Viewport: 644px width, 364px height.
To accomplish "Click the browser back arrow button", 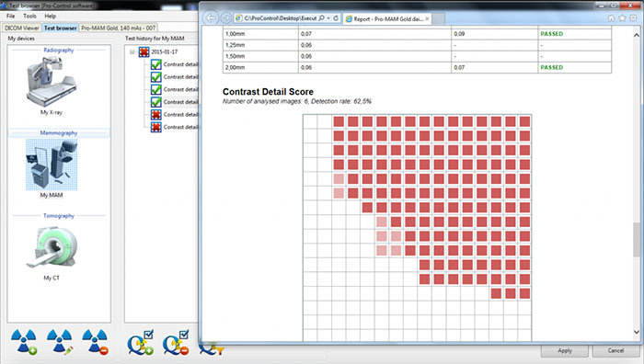I will pos(211,18).
